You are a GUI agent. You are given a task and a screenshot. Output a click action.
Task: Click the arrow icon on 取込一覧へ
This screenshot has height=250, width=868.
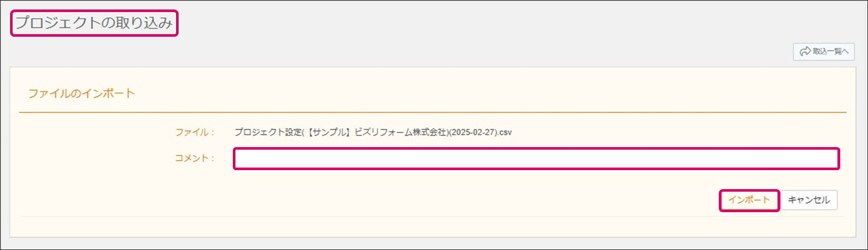(805, 51)
